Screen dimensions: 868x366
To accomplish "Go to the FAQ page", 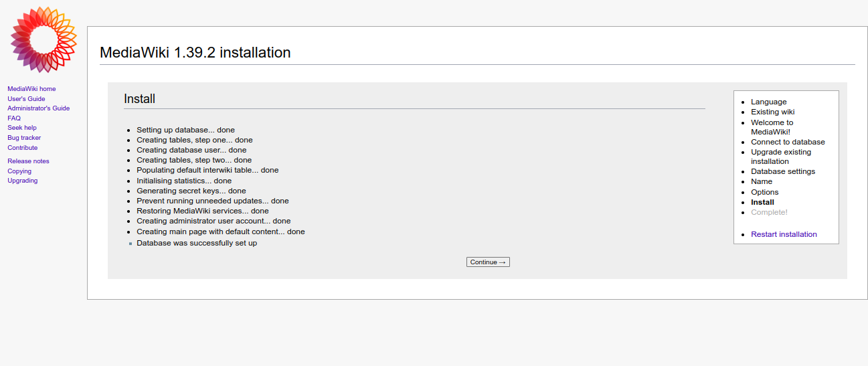I will click(14, 118).
